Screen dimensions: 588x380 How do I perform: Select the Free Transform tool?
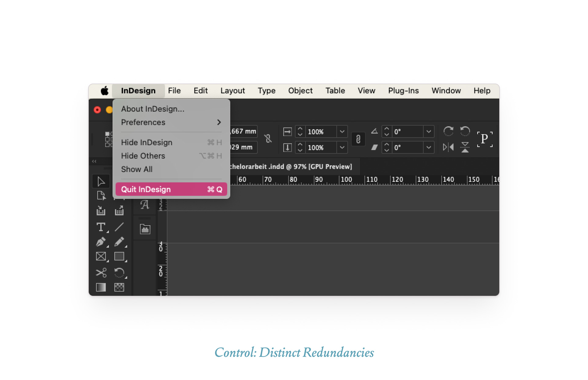pos(119,272)
